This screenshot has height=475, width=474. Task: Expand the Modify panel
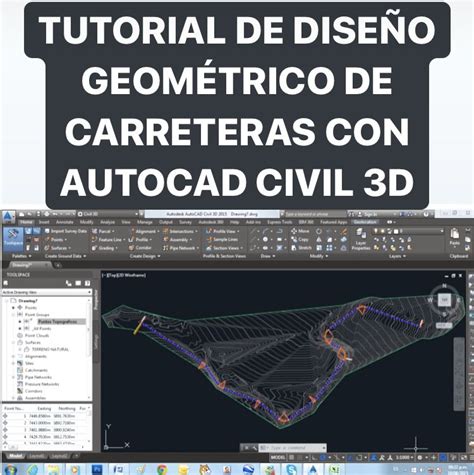319,256
